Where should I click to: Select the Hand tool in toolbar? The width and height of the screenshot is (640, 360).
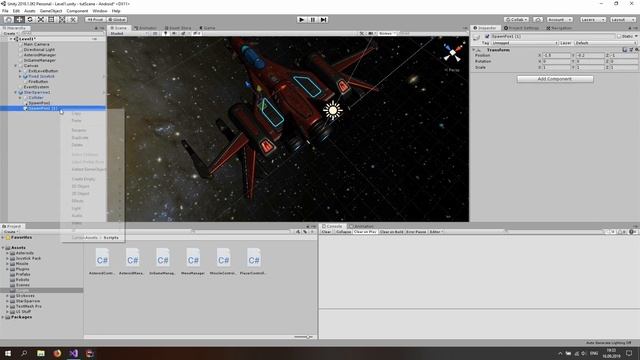tap(8, 20)
